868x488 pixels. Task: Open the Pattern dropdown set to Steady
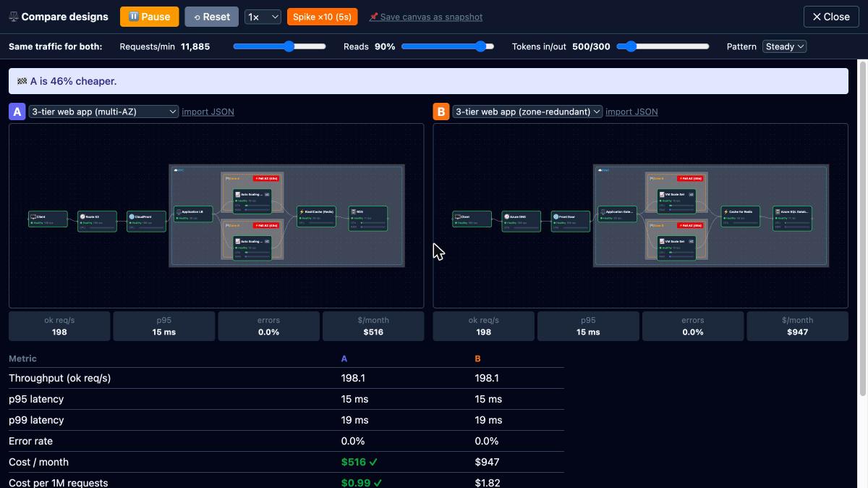click(x=785, y=46)
